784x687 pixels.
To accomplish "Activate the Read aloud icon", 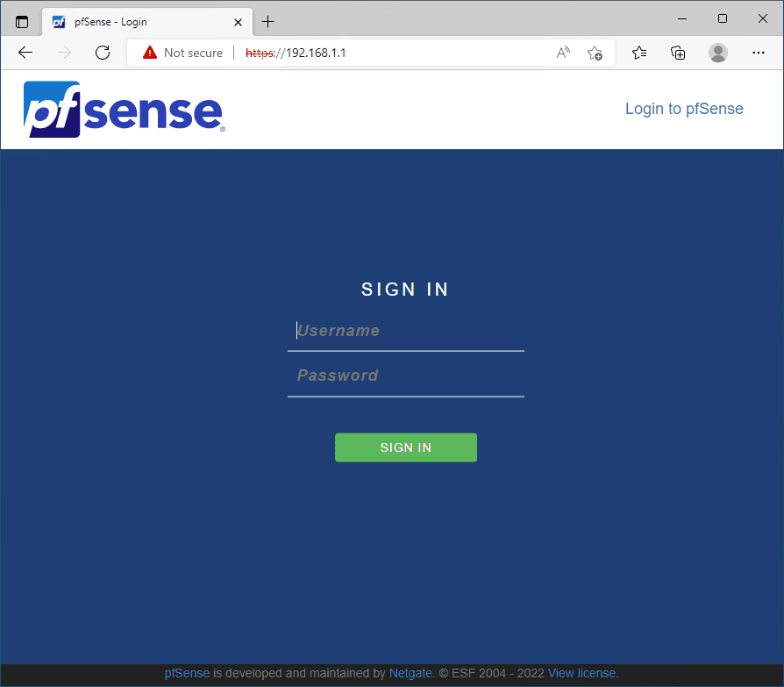I will [563, 53].
